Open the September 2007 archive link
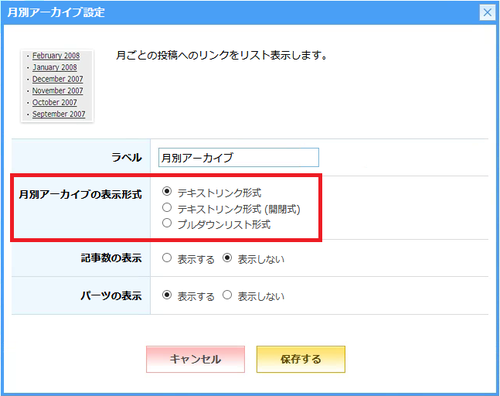500x396 pixels. point(59,114)
